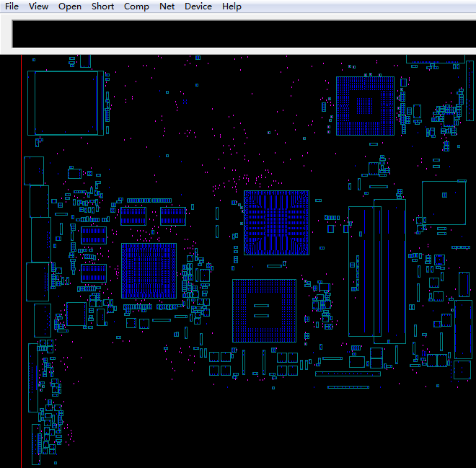Open the Net menu
The image size is (476, 468).
(x=167, y=6)
